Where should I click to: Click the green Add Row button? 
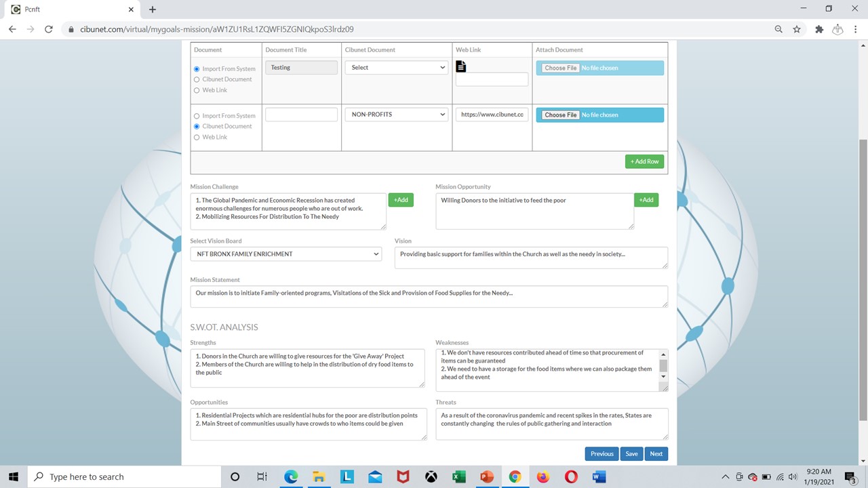click(644, 161)
